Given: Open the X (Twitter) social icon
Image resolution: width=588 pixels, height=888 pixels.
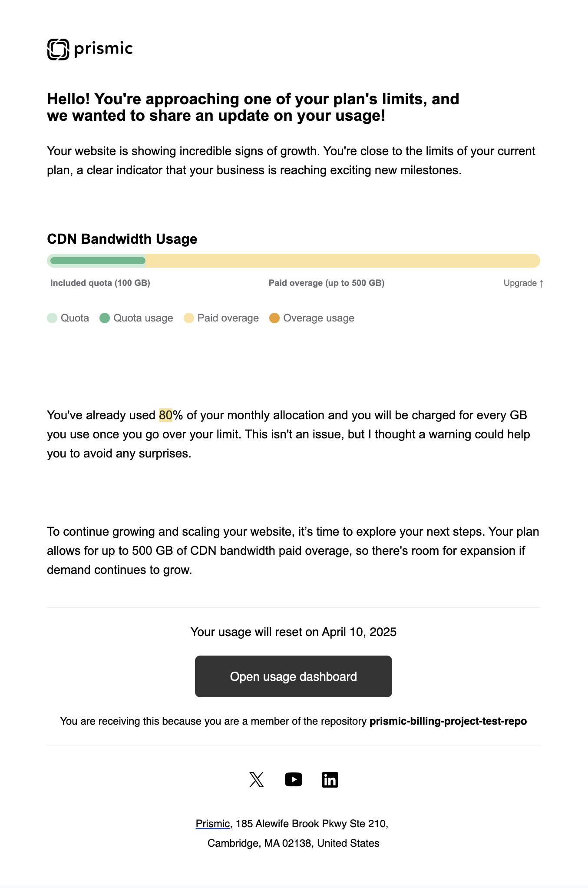Looking at the screenshot, I should point(257,780).
